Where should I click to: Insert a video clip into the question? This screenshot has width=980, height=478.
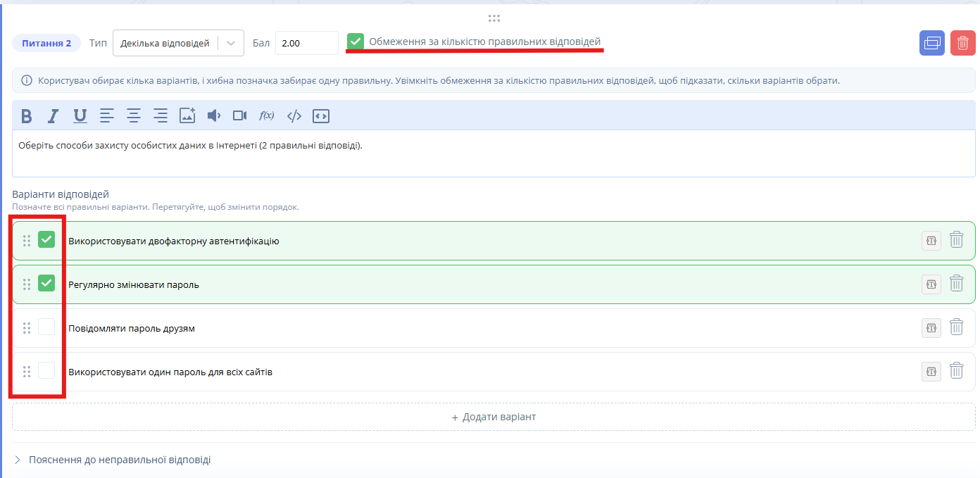click(x=240, y=116)
